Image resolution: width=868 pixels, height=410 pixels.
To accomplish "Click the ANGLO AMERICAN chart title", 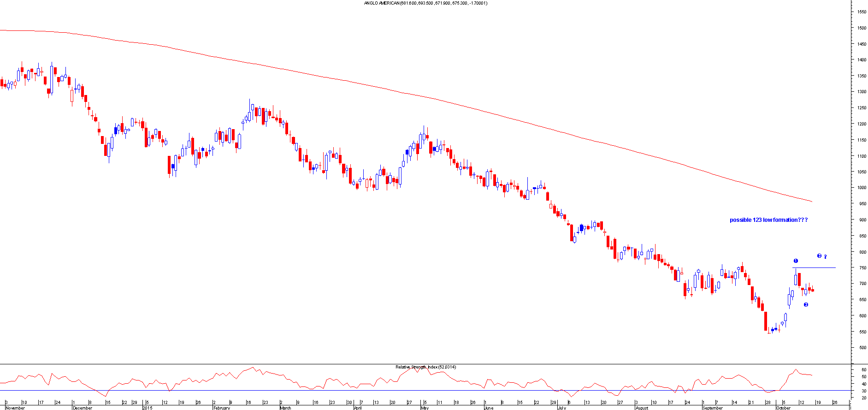I will tap(425, 3).
